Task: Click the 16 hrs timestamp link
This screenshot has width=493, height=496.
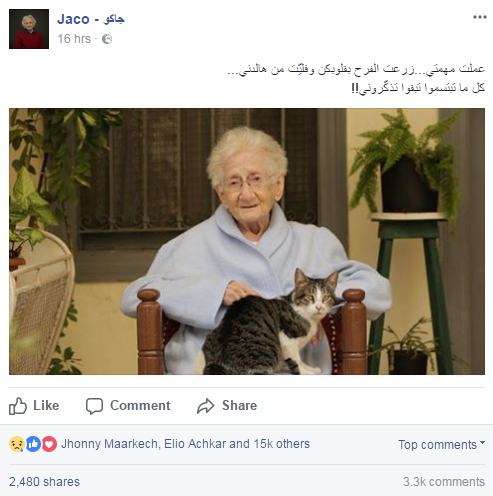Action: tap(74, 39)
